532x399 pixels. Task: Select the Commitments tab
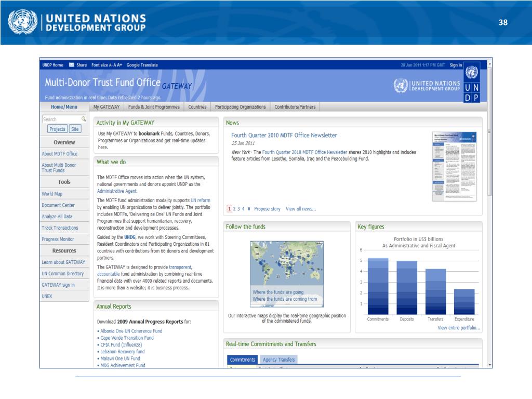tap(242, 360)
